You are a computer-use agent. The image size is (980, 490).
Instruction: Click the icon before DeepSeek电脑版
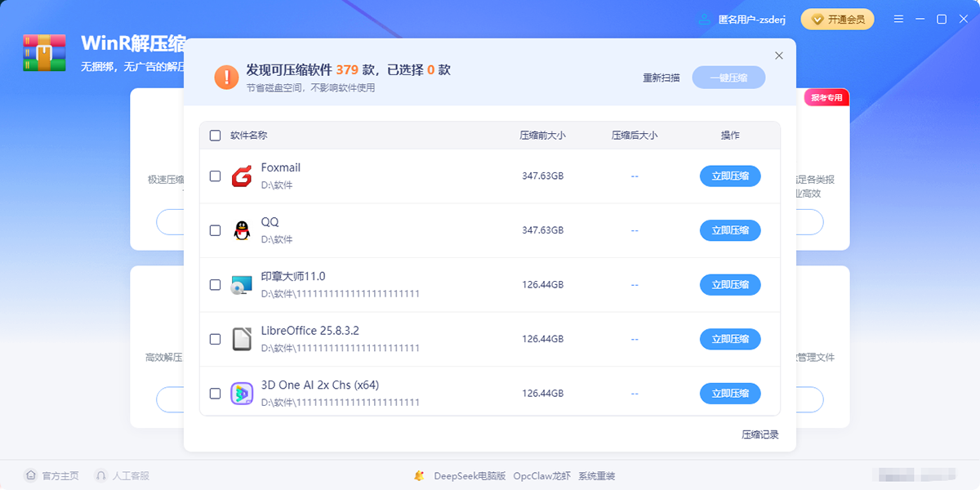[x=419, y=475]
